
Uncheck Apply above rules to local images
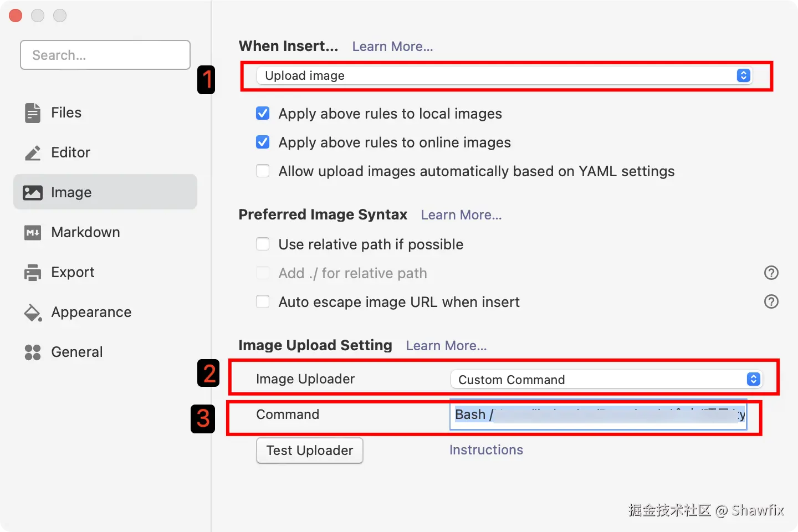(263, 114)
